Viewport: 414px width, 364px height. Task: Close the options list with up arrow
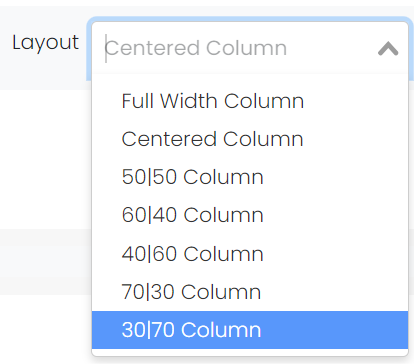point(388,49)
